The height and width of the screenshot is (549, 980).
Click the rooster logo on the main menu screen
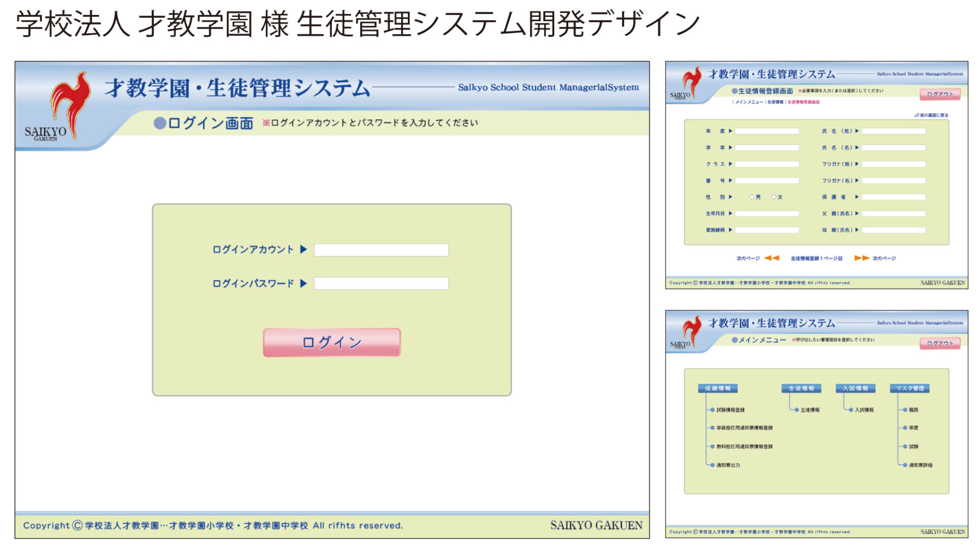[692, 330]
